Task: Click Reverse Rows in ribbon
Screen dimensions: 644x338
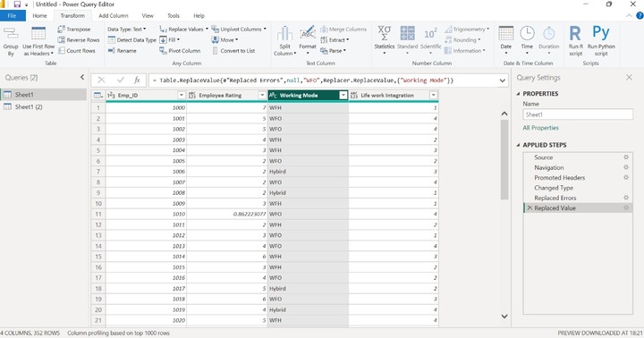Action: pyautogui.click(x=79, y=40)
